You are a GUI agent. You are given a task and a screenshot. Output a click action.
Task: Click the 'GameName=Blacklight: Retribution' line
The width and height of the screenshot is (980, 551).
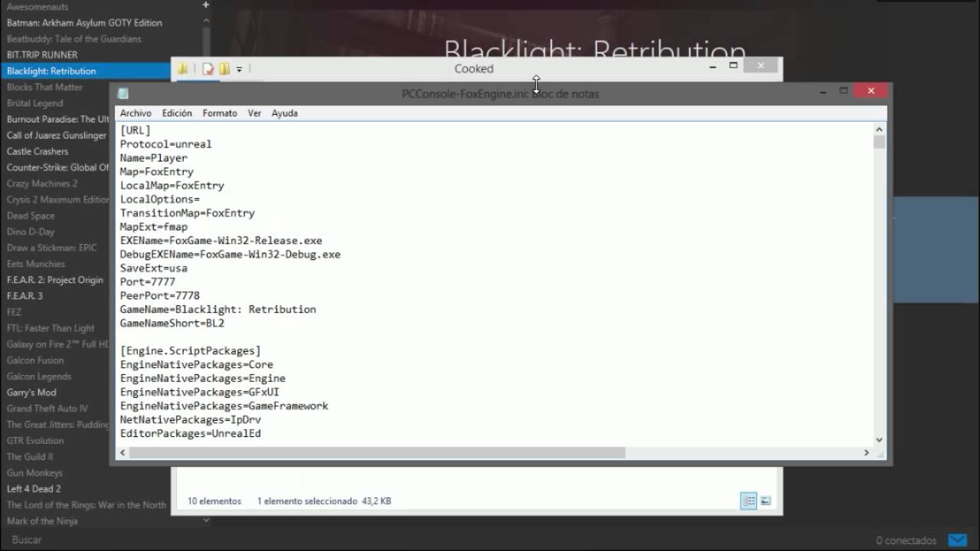coord(218,309)
